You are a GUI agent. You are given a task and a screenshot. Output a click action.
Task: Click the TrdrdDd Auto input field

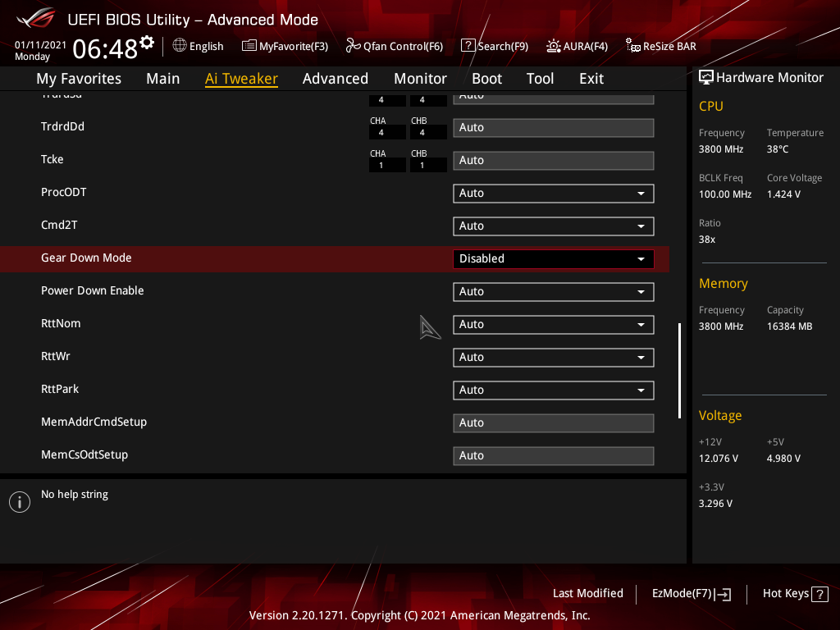pyautogui.click(x=554, y=128)
